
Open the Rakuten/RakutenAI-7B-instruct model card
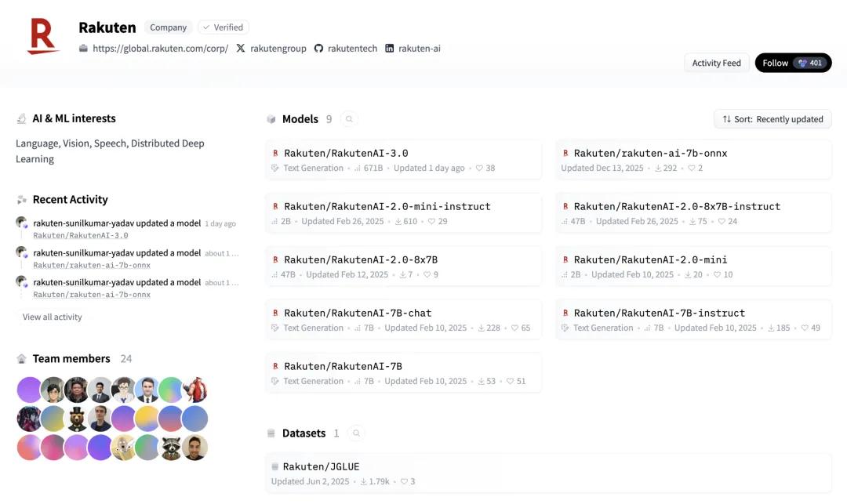tap(693, 320)
